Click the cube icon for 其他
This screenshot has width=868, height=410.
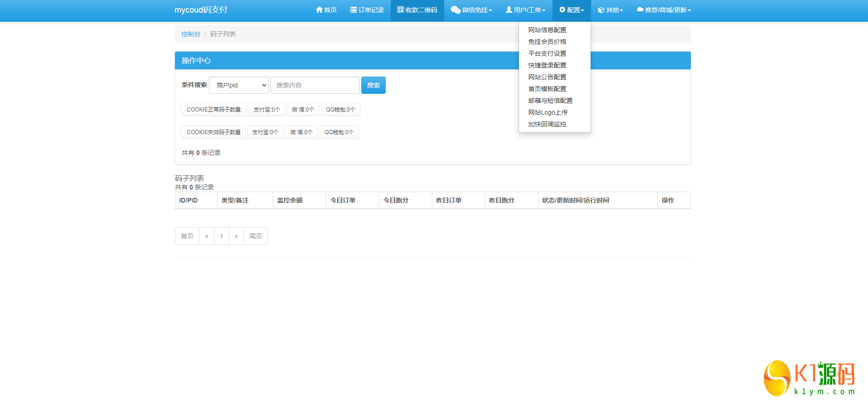(x=601, y=10)
